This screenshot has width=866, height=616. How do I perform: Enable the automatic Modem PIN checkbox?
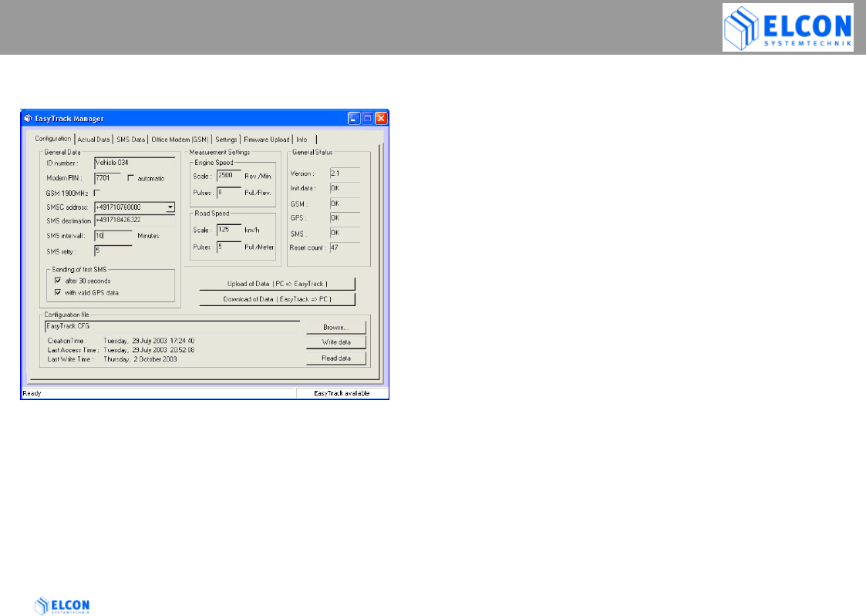[x=131, y=178]
